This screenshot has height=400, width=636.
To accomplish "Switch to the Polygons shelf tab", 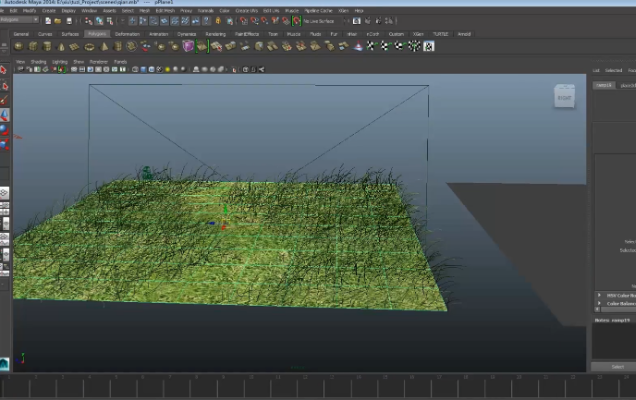I will click(x=97, y=33).
